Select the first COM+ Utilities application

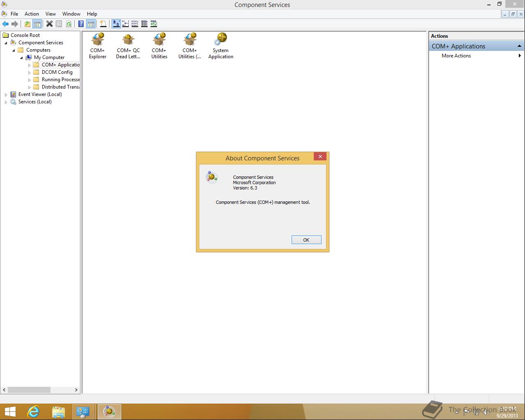point(159,46)
